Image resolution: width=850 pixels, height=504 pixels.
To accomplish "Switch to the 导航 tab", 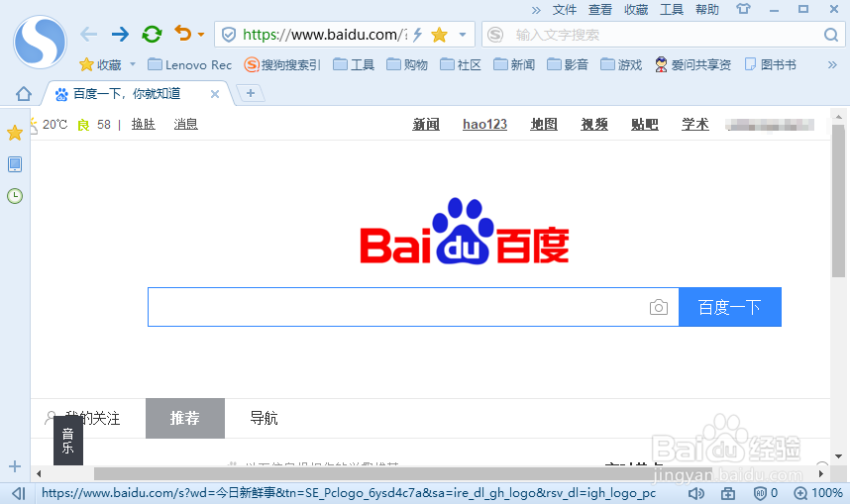I will [264, 418].
